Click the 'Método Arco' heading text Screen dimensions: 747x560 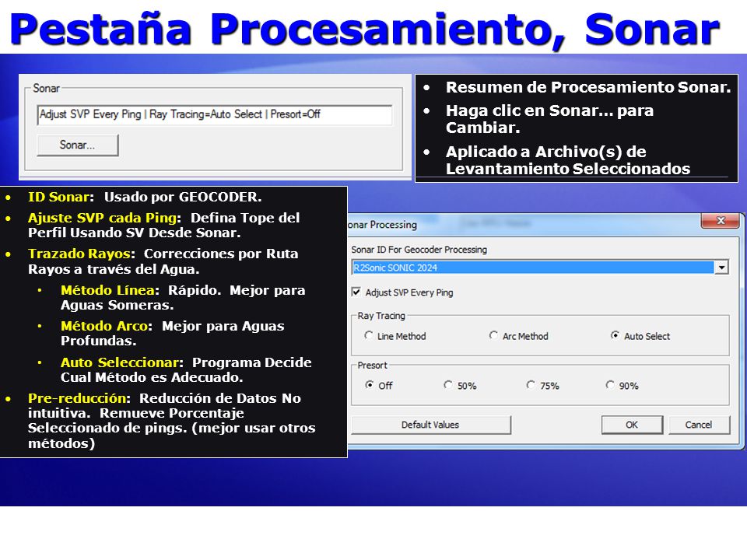tap(103, 326)
